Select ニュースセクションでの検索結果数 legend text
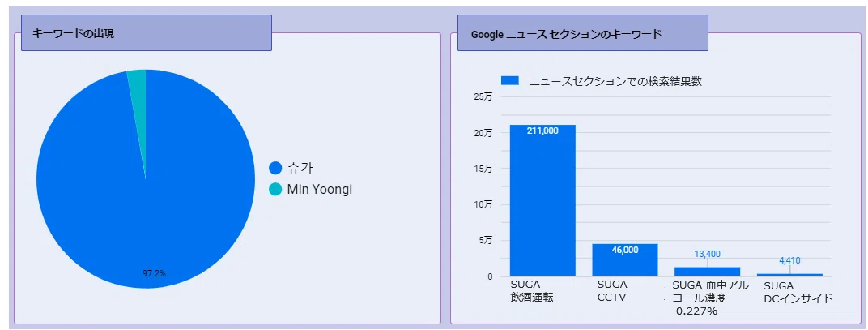The image size is (868, 330). pyautogui.click(x=615, y=81)
